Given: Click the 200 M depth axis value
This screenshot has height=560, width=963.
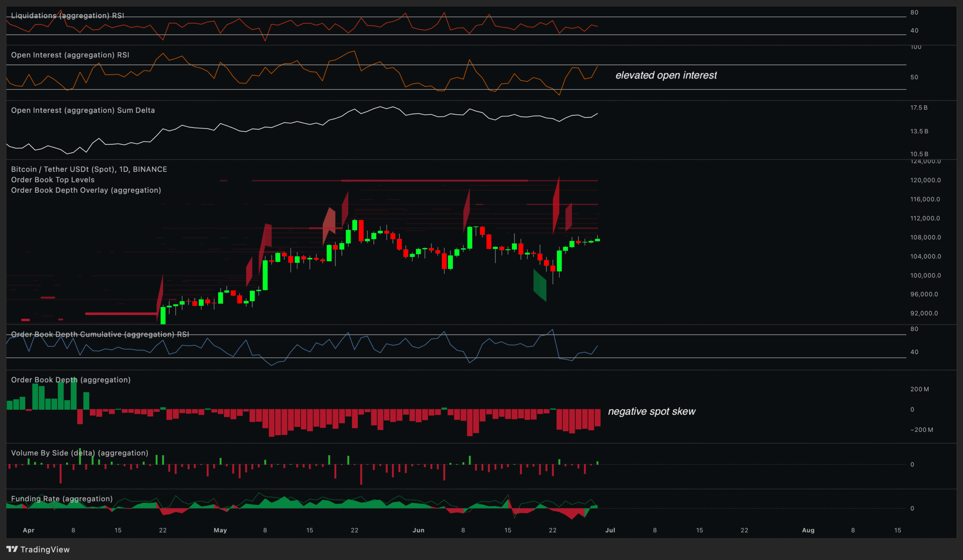Looking at the screenshot, I should click(x=919, y=389).
